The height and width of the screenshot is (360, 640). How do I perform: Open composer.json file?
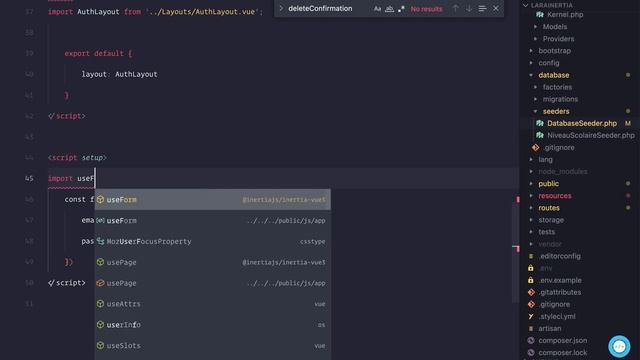[562, 340]
